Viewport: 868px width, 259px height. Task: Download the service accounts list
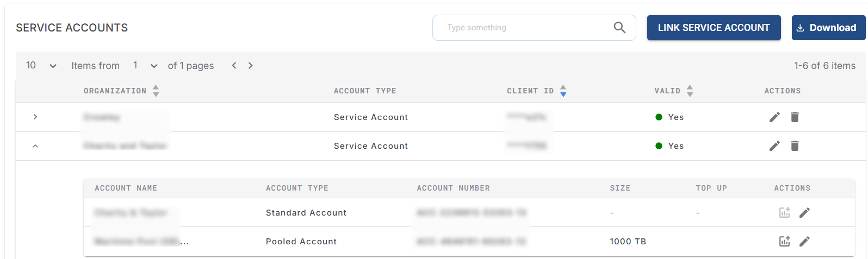[828, 28]
